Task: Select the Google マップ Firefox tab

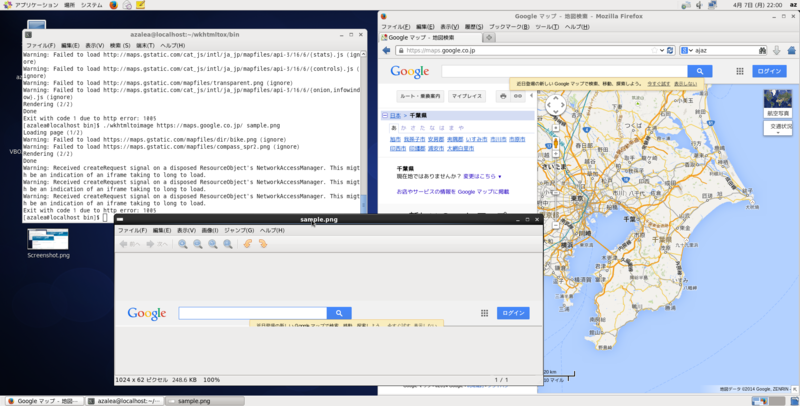Action: tap(430, 38)
